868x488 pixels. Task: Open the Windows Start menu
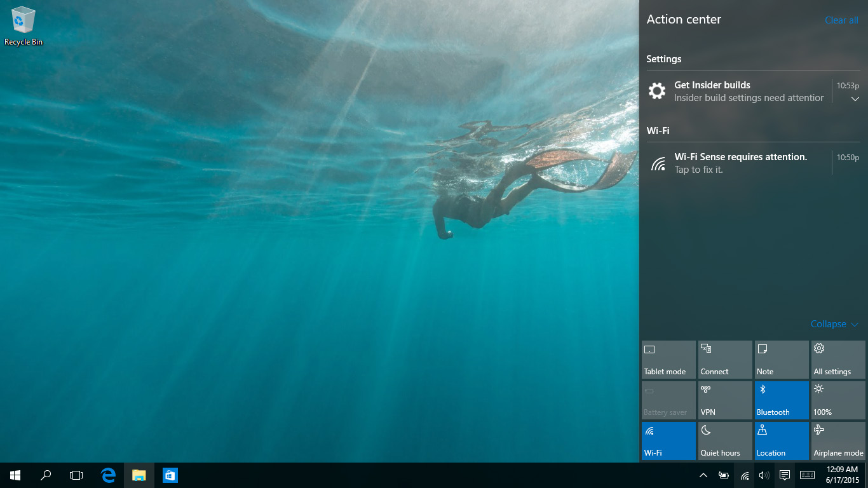pyautogui.click(x=15, y=475)
